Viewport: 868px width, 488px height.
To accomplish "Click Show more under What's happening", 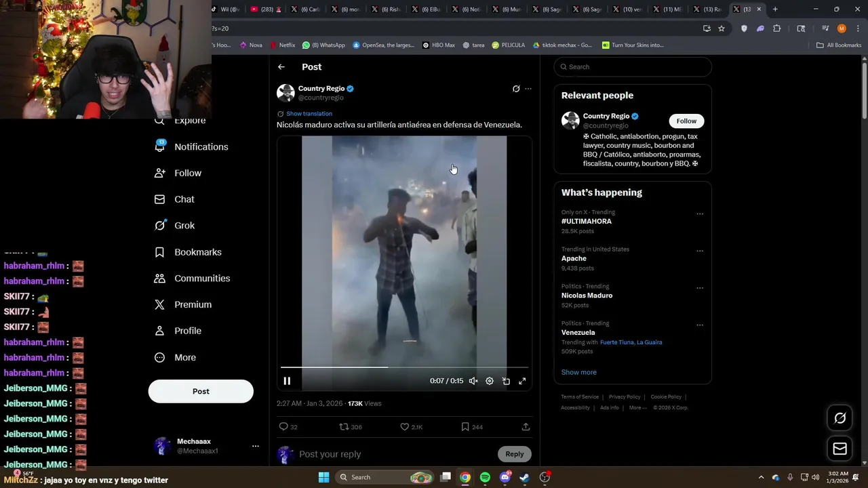I will (578, 372).
